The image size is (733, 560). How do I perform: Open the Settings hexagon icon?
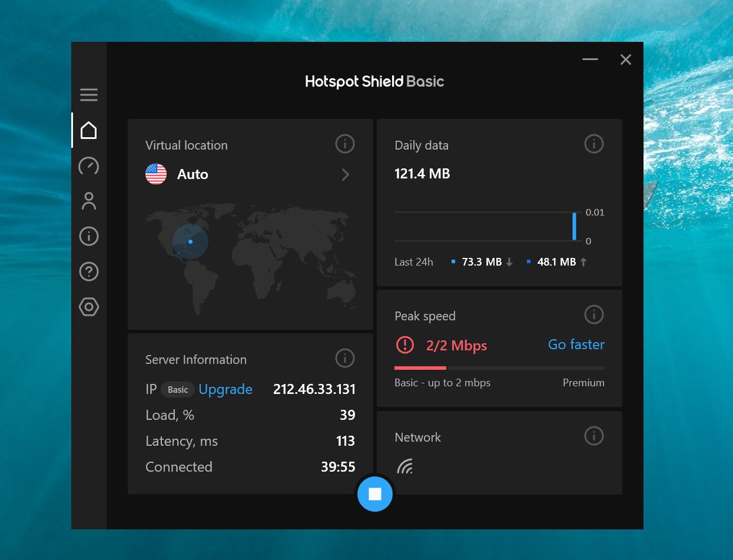(89, 307)
